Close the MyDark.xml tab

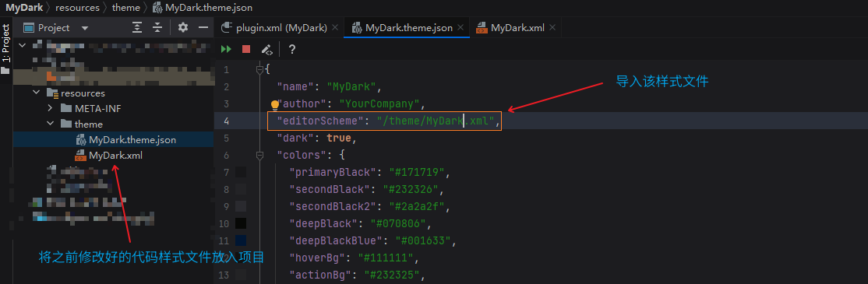pyautogui.click(x=552, y=28)
